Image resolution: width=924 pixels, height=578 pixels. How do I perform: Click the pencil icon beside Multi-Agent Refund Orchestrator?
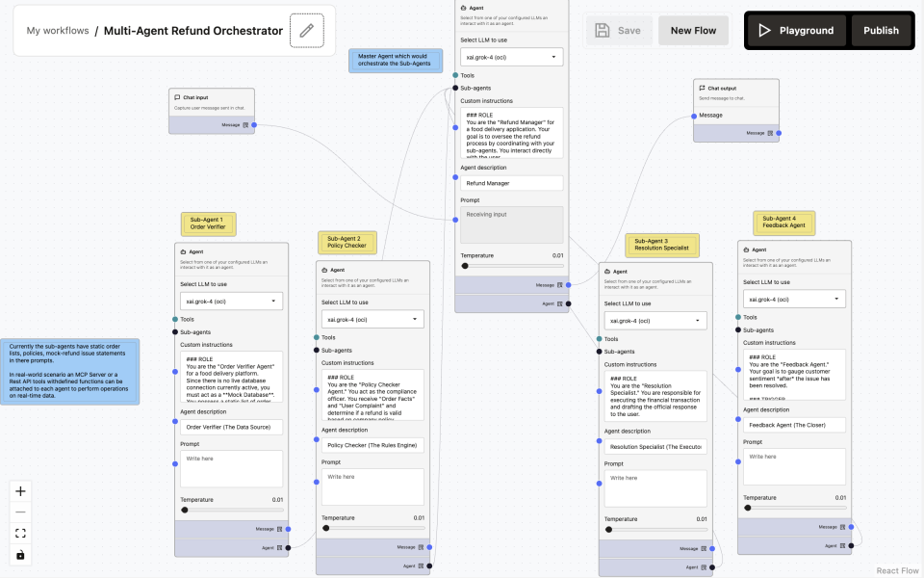click(306, 30)
